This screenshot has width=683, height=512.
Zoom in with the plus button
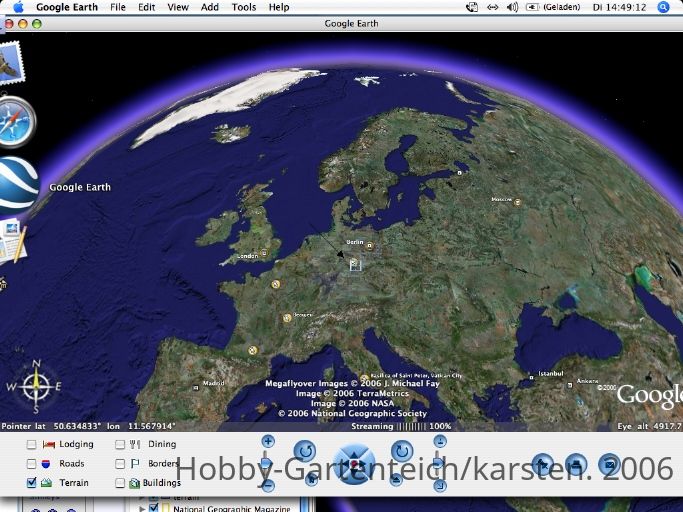click(x=268, y=441)
